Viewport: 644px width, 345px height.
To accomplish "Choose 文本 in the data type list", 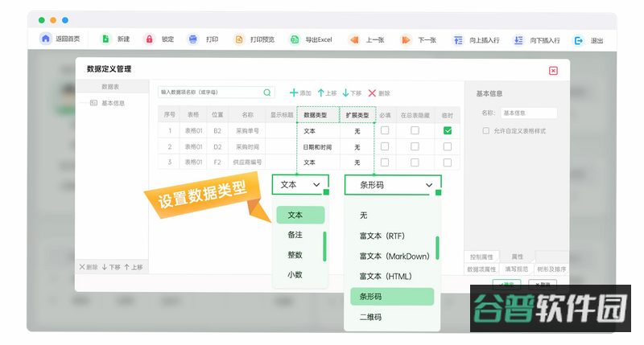I will [x=300, y=215].
